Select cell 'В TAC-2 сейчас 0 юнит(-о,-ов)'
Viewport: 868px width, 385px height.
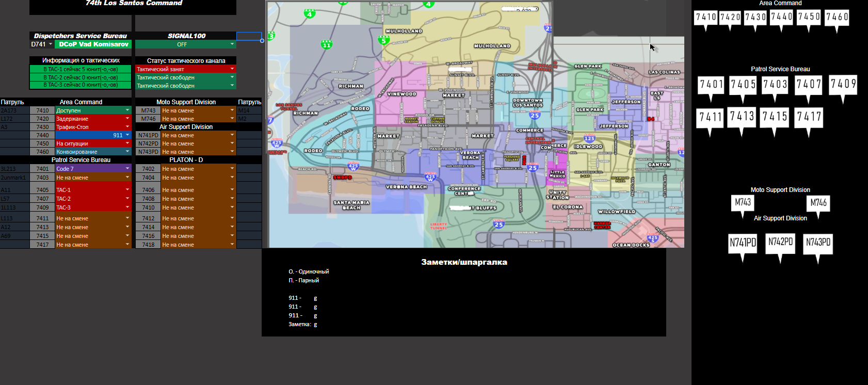(x=81, y=77)
